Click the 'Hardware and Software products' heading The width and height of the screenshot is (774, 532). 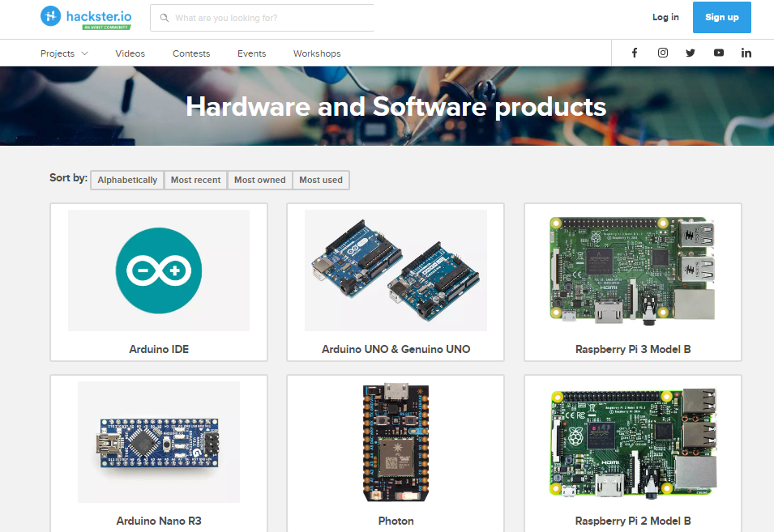pyautogui.click(x=396, y=107)
